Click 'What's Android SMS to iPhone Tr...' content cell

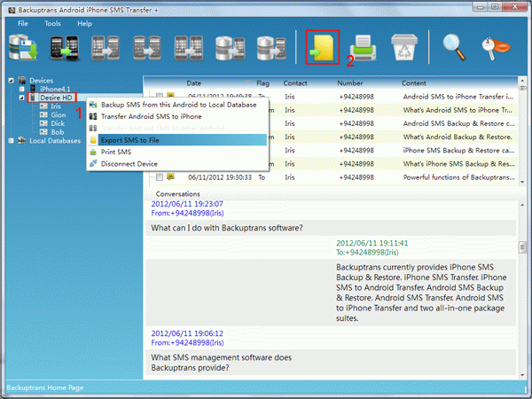(458, 110)
